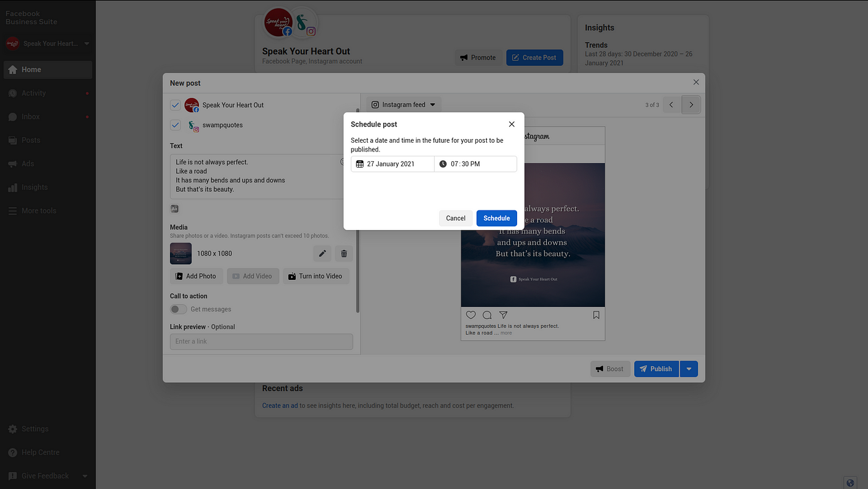The width and height of the screenshot is (868, 489).
Task: Close the Schedule post dialog
Action: click(511, 124)
